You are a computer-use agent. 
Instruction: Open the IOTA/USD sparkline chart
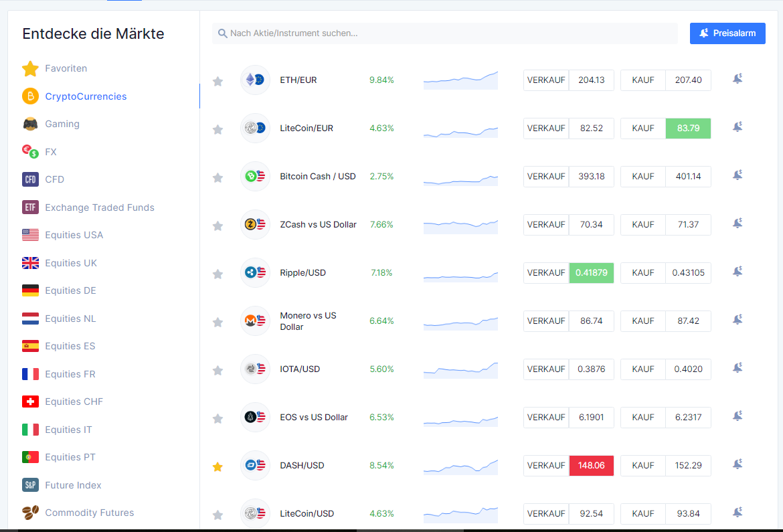(460, 370)
